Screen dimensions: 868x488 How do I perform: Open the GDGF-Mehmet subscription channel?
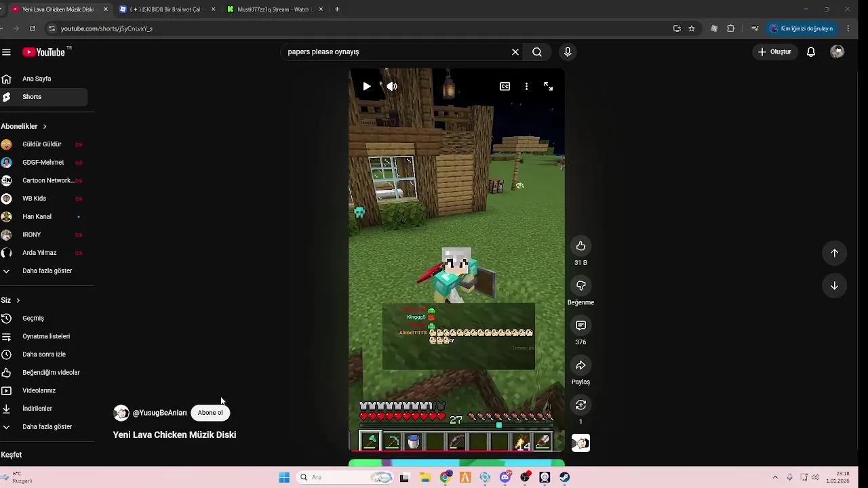tap(43, 163)
